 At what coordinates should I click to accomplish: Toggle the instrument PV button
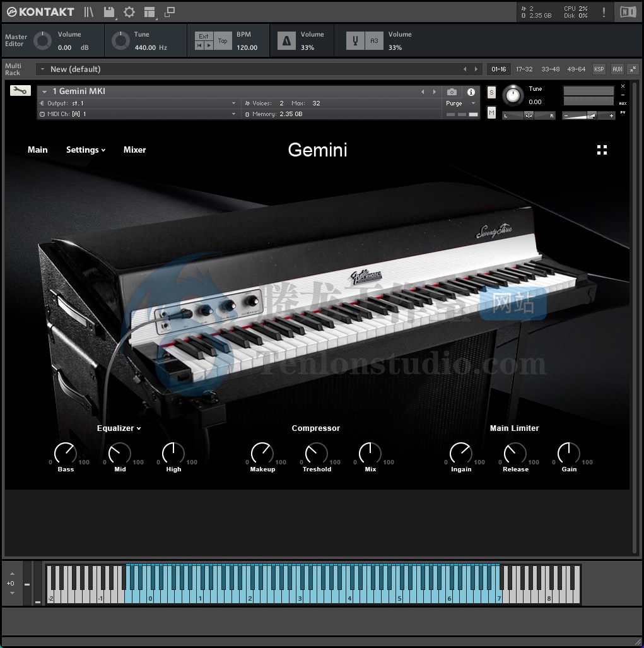pos(623,112)
